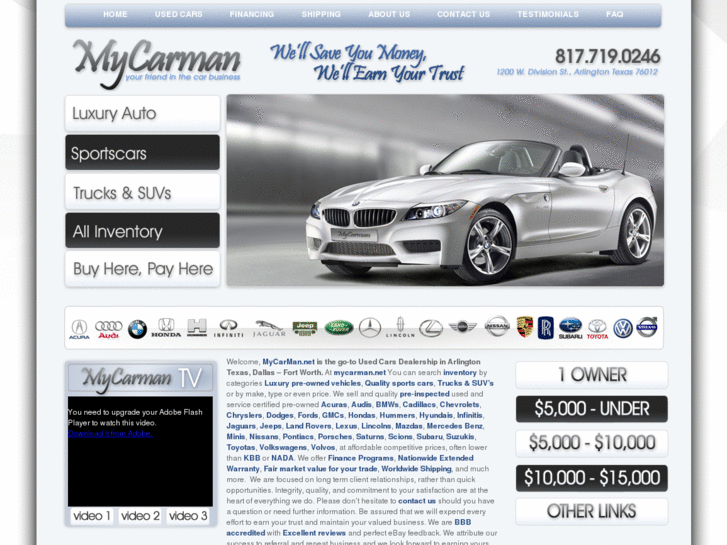Open the Used Cars menu item
The image size is (727, 545).
click(x=179, y=14)
